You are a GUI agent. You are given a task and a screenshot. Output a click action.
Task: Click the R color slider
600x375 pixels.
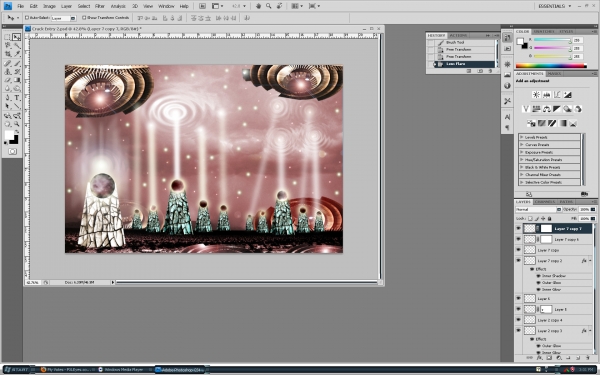553,40
